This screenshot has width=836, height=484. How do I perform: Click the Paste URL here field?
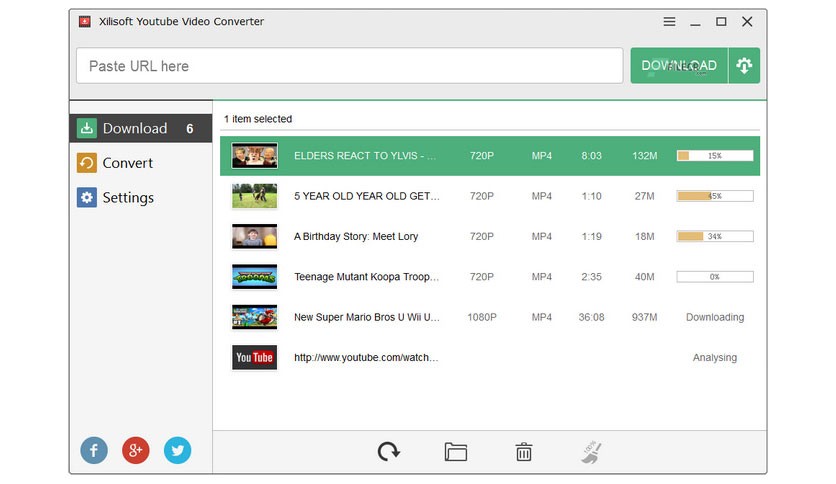350,66
